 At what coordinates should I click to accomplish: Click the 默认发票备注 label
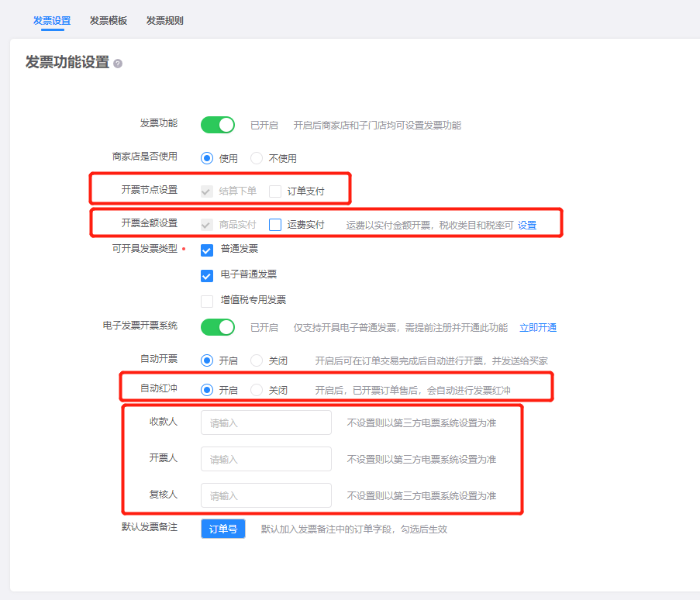click(150, 527)
